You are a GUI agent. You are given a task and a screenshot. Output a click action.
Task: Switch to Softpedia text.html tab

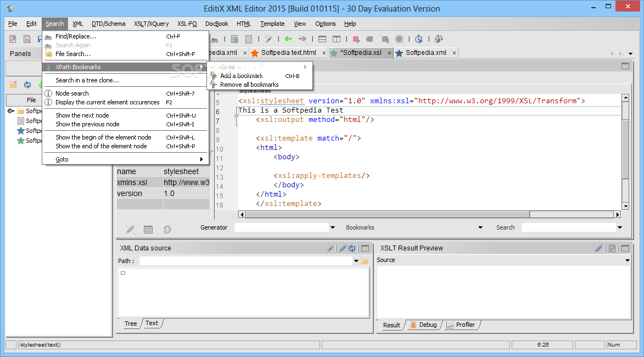289,53
